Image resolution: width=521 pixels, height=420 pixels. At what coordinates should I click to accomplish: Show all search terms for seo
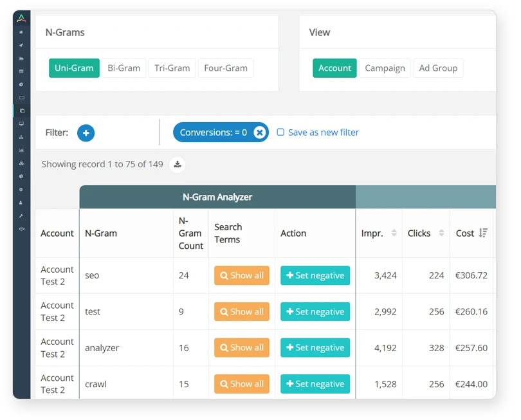point(242,275)
